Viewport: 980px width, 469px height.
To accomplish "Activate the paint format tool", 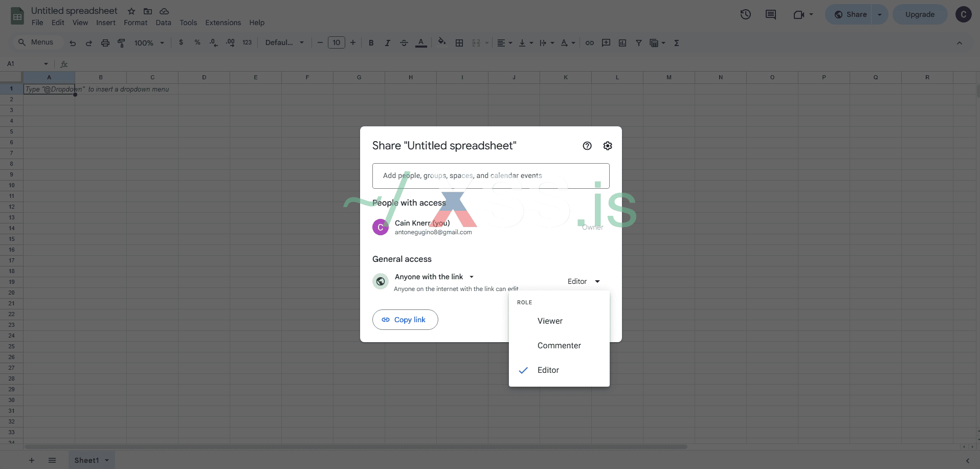I will click(121, 43).
